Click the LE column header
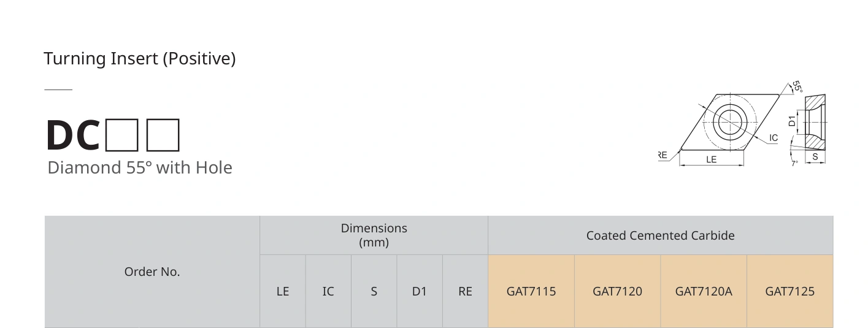The height and width of the screenshot is (328, 868). coord(283,291)
